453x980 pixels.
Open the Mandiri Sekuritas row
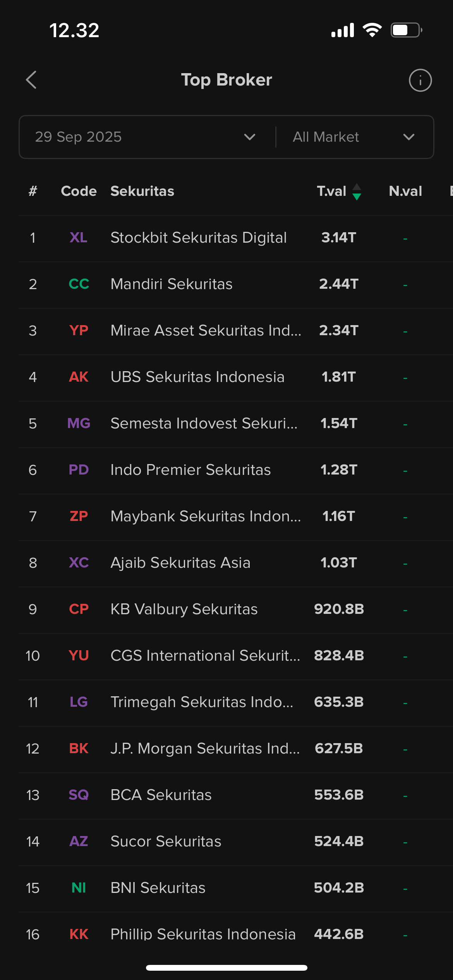click(x=172, y=284)
